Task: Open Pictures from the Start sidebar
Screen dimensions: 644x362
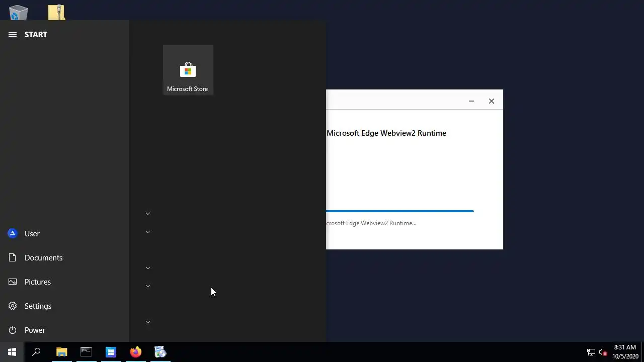Action: tap(64, 282)
